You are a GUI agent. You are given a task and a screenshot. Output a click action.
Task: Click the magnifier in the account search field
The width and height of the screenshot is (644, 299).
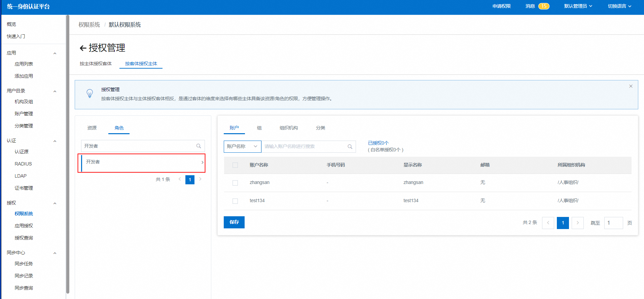pyautogui.click(x=350, y=147)
